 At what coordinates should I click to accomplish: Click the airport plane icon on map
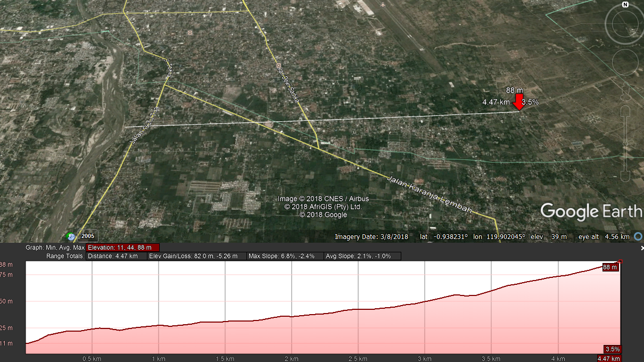[x=383, y=5]
